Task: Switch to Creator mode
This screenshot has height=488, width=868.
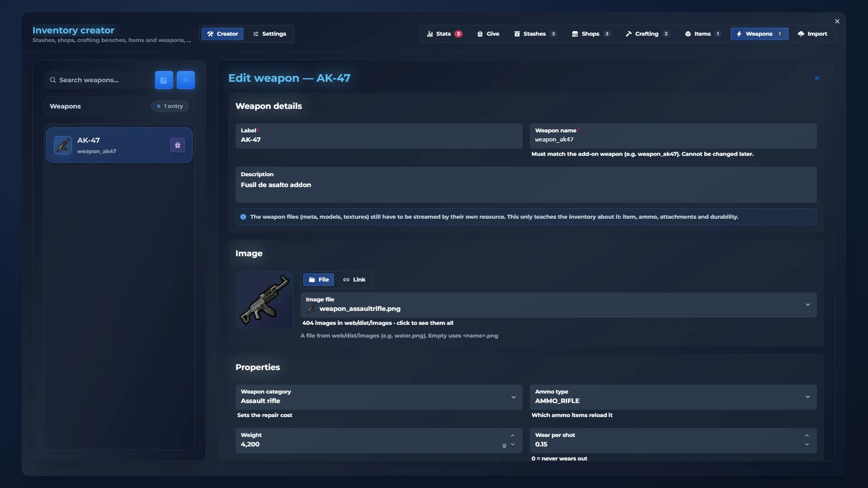Action: coord(222,34)
